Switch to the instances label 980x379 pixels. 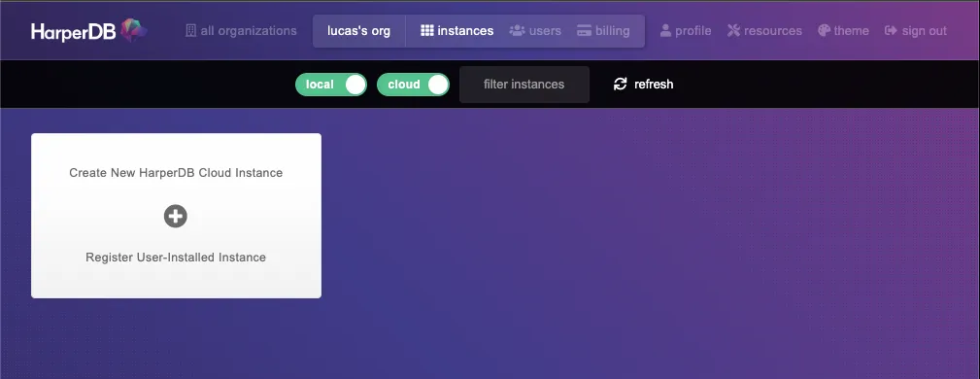click(465, 31)
